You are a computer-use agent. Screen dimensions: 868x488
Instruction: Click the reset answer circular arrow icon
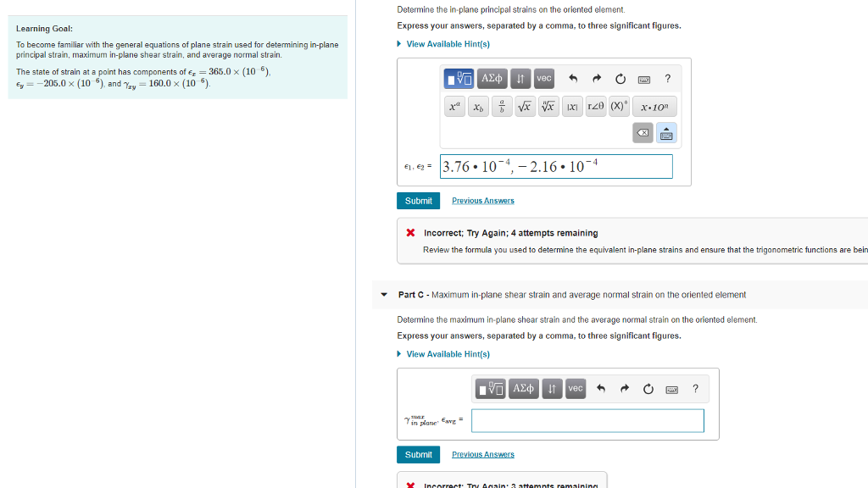[x=620, y=78]
